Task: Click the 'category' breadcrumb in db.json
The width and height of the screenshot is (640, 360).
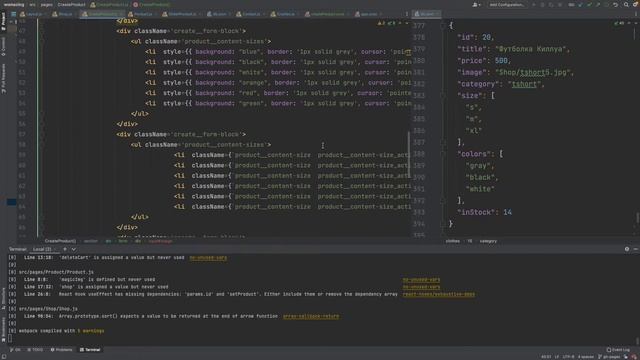Action: click(x=488, y=241)
